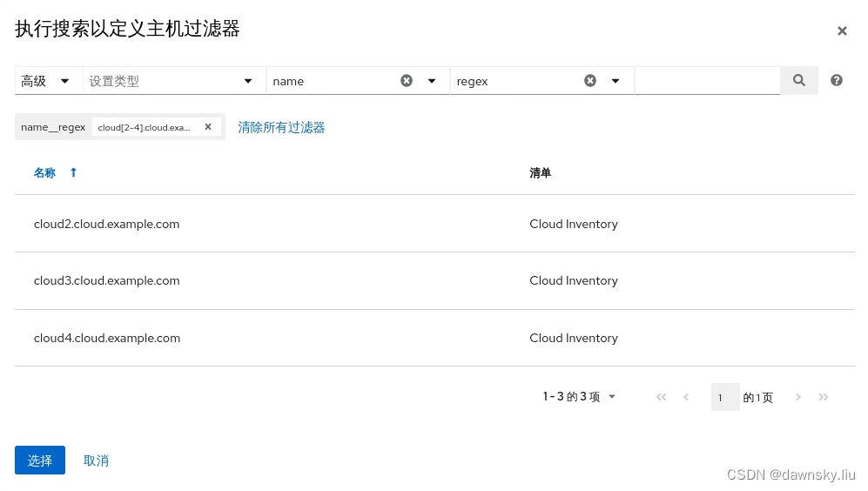
Task: Close the host filter search dialog
Action: (x=841, y=31)
